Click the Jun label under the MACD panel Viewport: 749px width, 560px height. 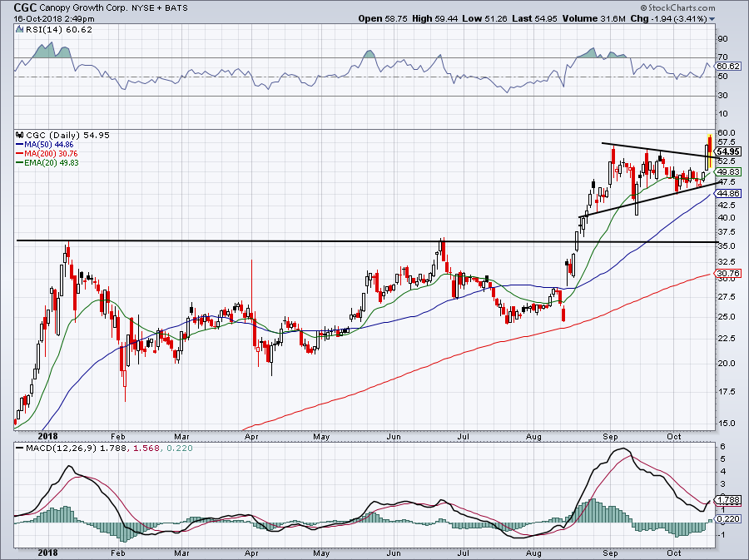394,553
